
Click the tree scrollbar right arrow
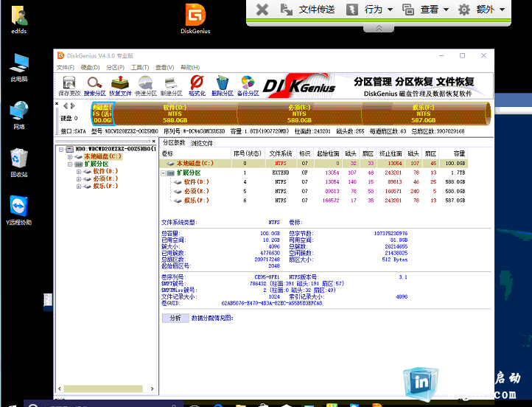point(153,389)
